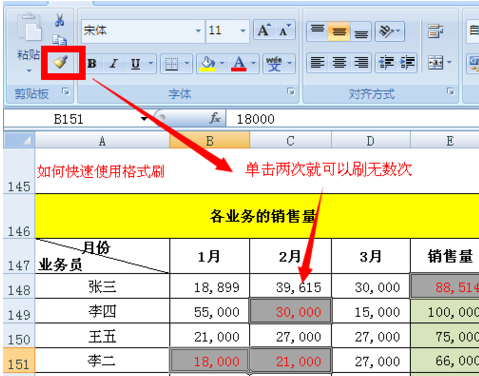Screen dimensions: 479x376
Task: Click the Copy icon in clipboard group
Action: coord(60,41)
